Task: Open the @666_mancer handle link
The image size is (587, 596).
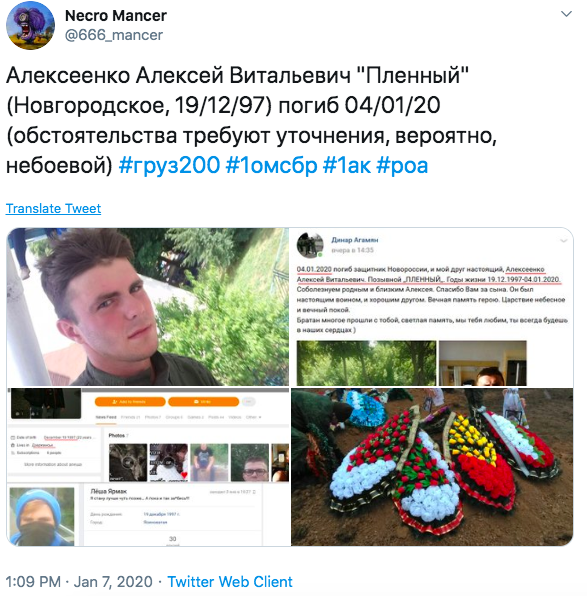Action: point(114,35)
